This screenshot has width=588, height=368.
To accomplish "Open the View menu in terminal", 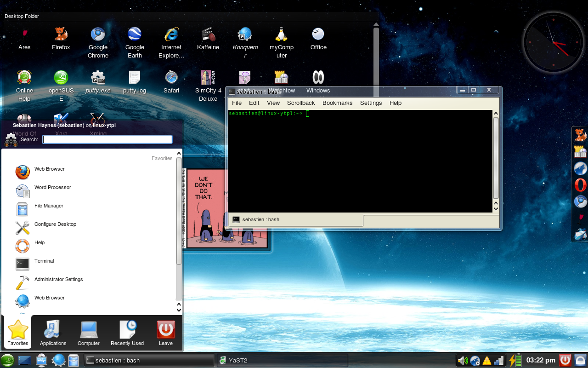I will click(273, 103).
